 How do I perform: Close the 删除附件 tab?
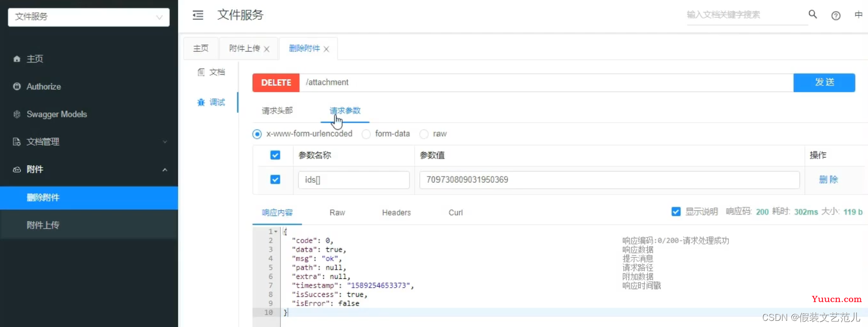click(326, 49)
